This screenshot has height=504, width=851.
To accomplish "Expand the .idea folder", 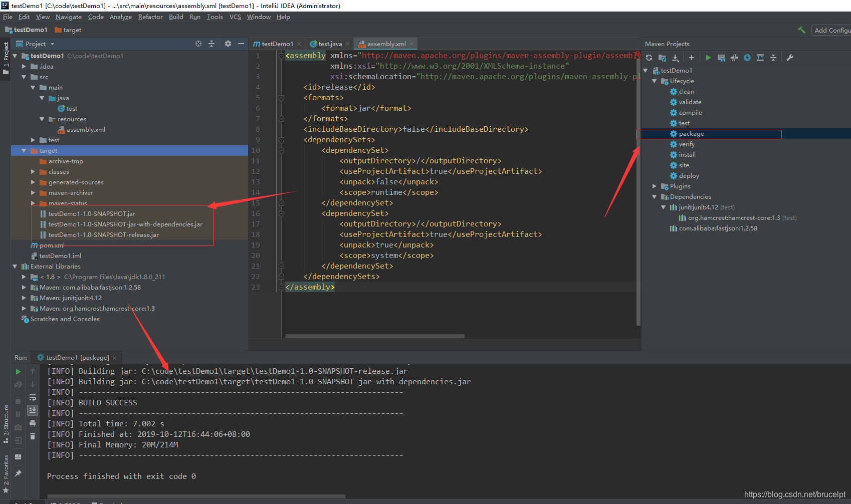I will point(24,67).
